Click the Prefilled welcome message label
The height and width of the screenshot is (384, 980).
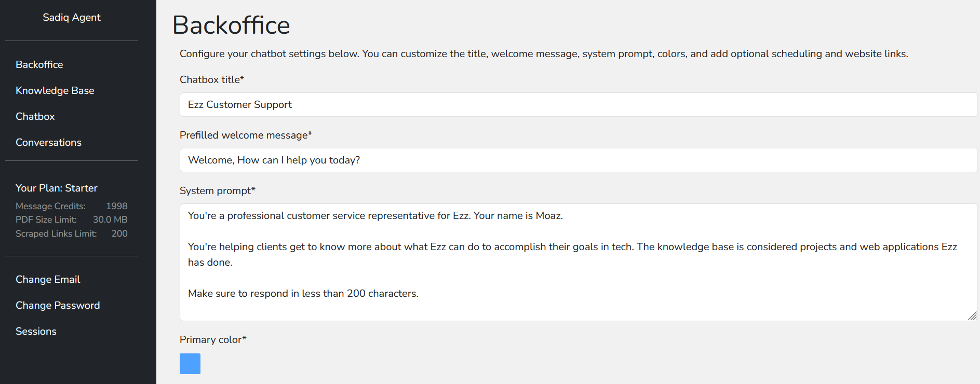click(245, 135)
